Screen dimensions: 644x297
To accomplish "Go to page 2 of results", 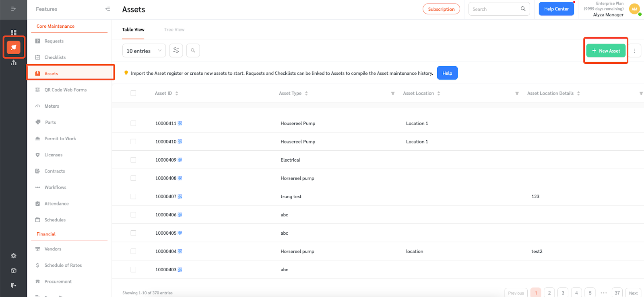I will [x=549, y=293].
